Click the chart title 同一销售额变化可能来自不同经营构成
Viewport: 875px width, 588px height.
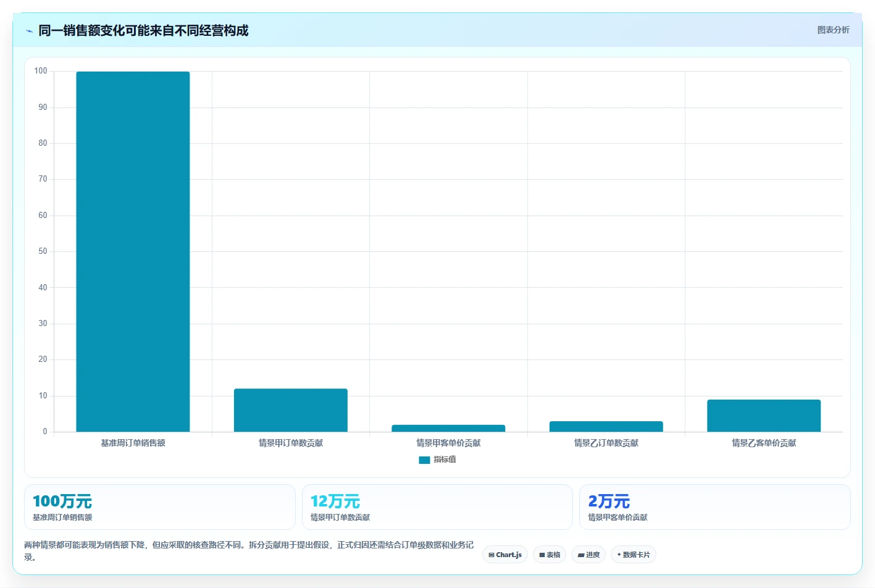tap(143, 30)
